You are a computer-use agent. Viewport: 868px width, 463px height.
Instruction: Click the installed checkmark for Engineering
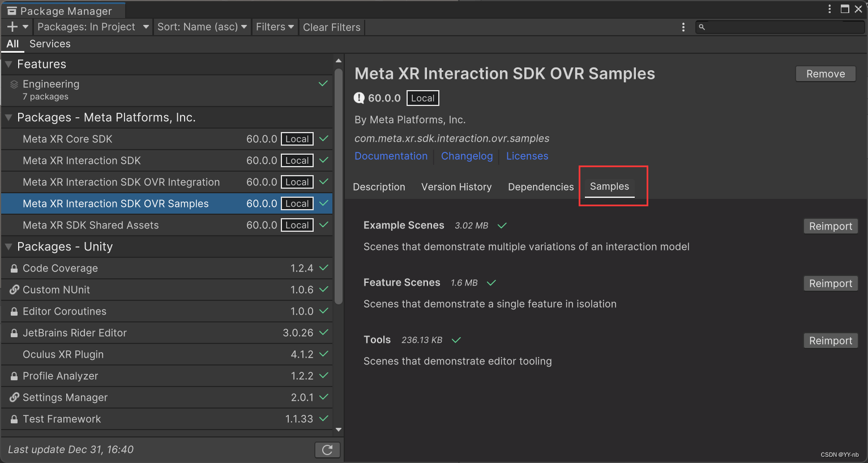[323, 83]
